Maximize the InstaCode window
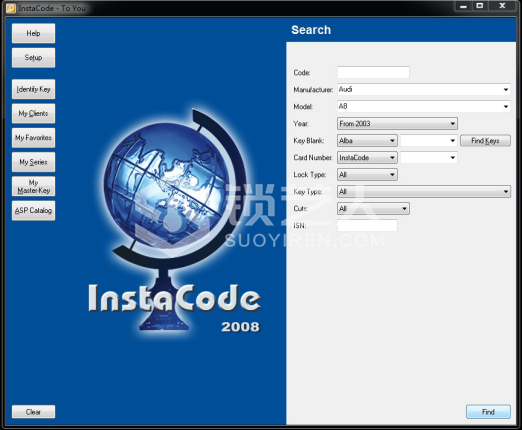 480,6
